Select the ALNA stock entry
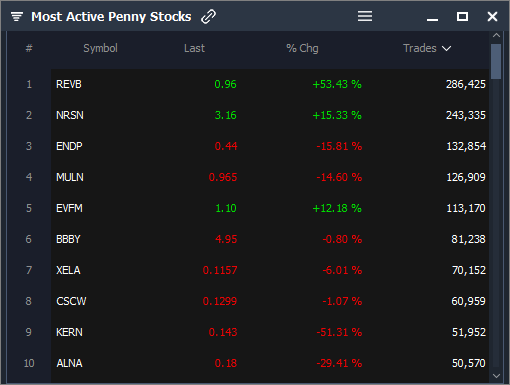The height and width of the screenshot is (385, 510). [x=270, y=363]
